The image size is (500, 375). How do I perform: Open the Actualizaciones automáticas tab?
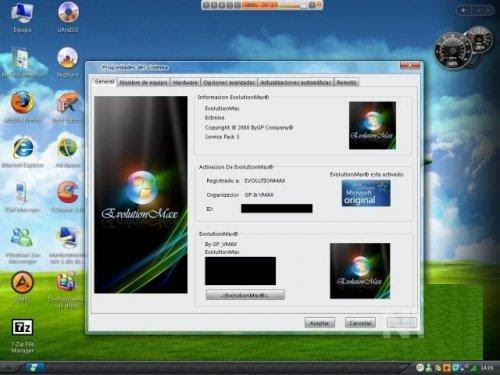(296, 82)
